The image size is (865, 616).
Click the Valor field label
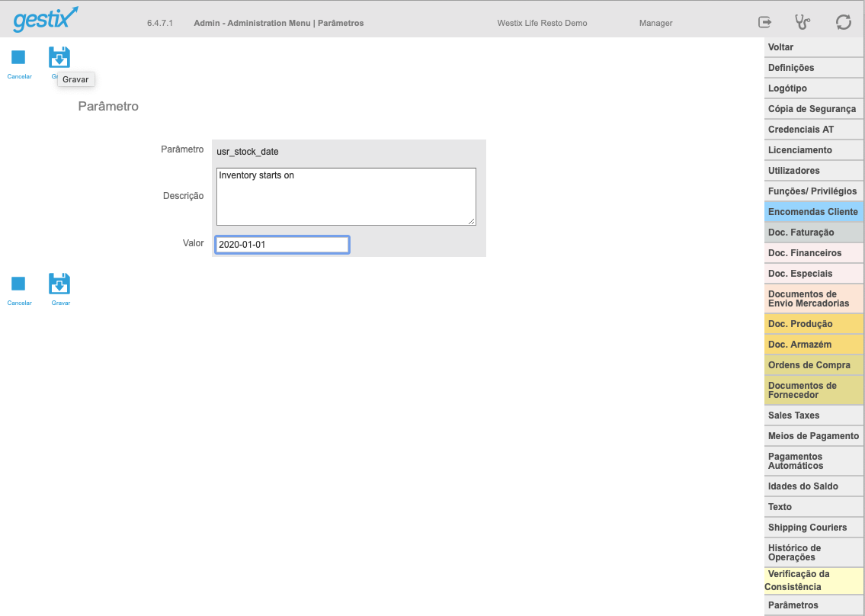tap(193, 243)
